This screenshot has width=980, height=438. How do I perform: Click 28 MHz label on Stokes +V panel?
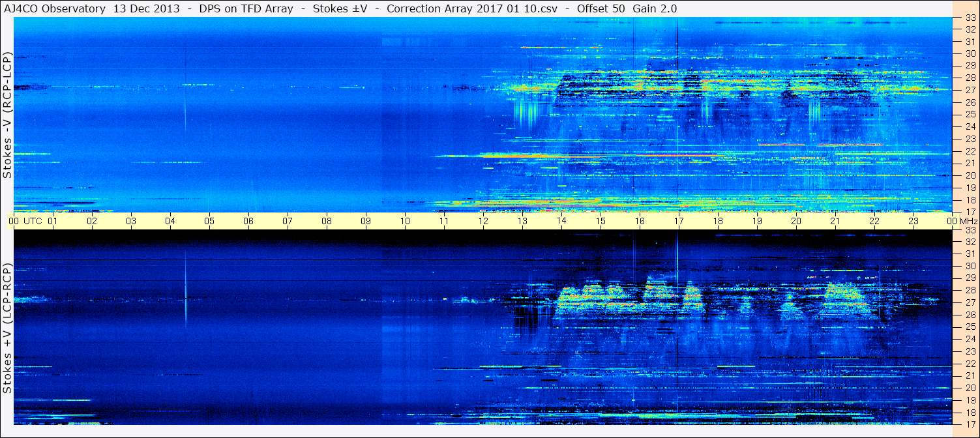tap(970, 290)
